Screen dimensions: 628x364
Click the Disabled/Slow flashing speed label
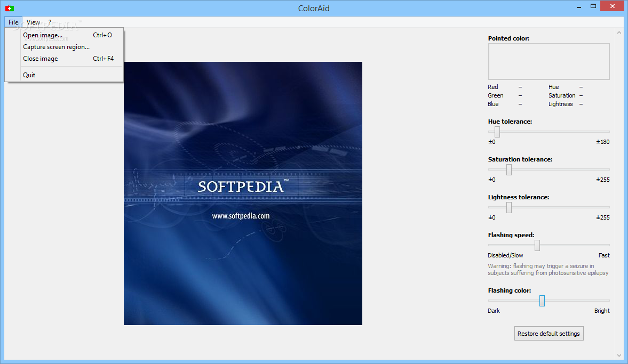[x=505, y=256]
